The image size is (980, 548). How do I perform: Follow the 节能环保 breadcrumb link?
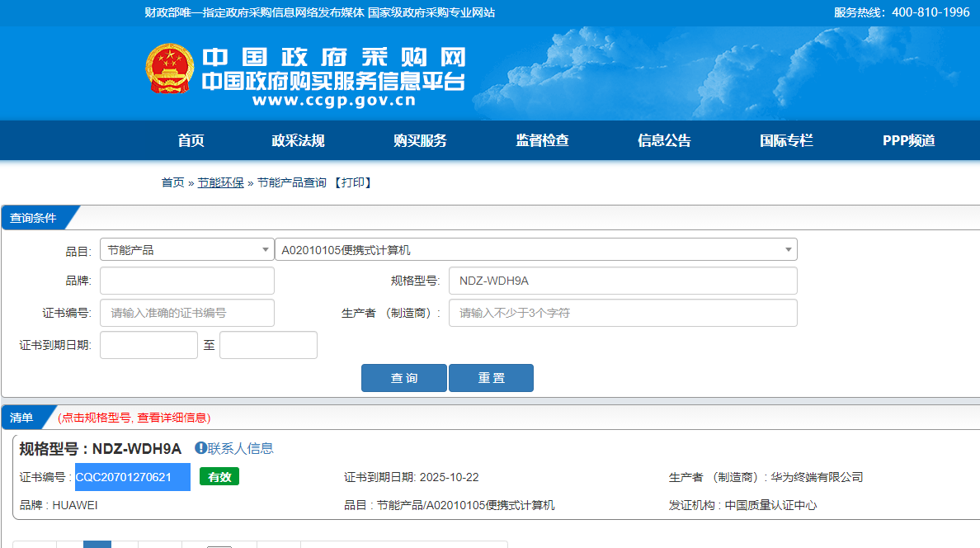click(x=220, y=182)
